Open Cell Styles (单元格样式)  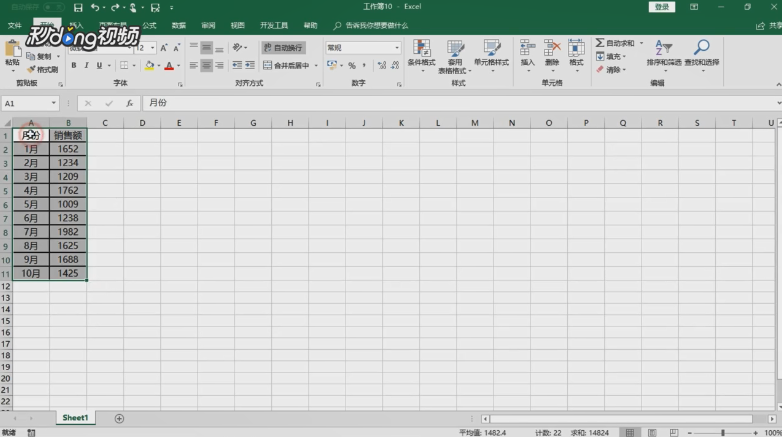click(491, 54)
